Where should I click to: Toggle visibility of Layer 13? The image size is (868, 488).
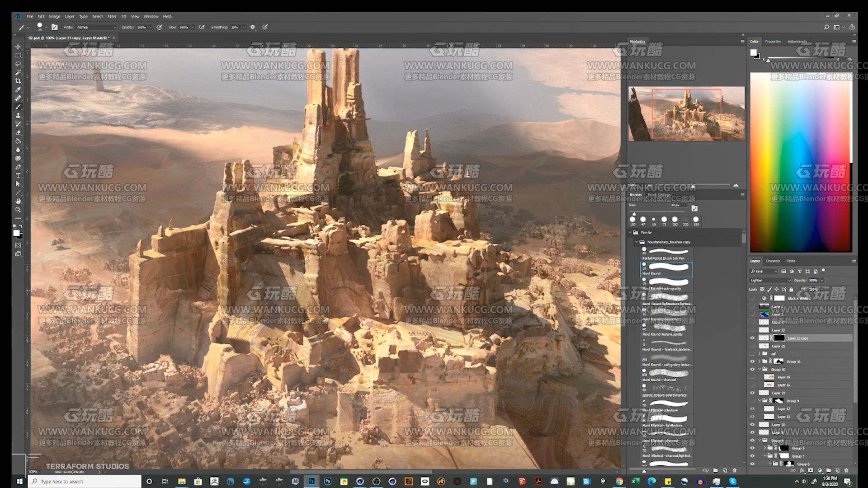[x=753, y=393]
